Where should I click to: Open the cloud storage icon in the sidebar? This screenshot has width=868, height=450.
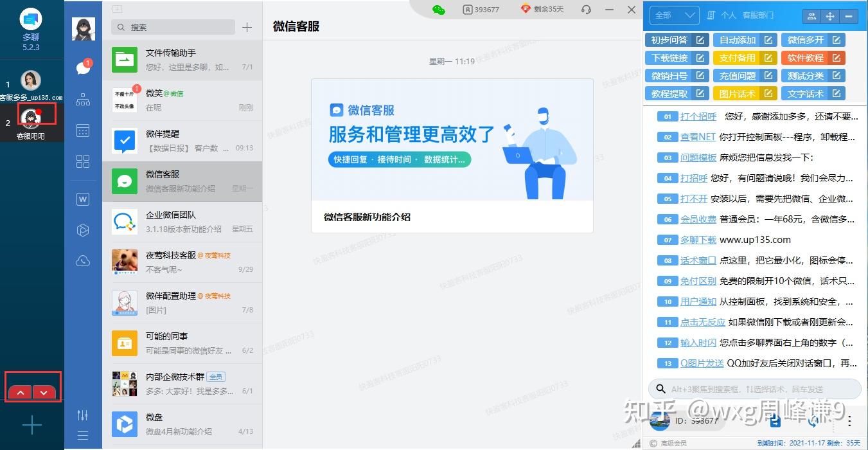coord(82,261)
